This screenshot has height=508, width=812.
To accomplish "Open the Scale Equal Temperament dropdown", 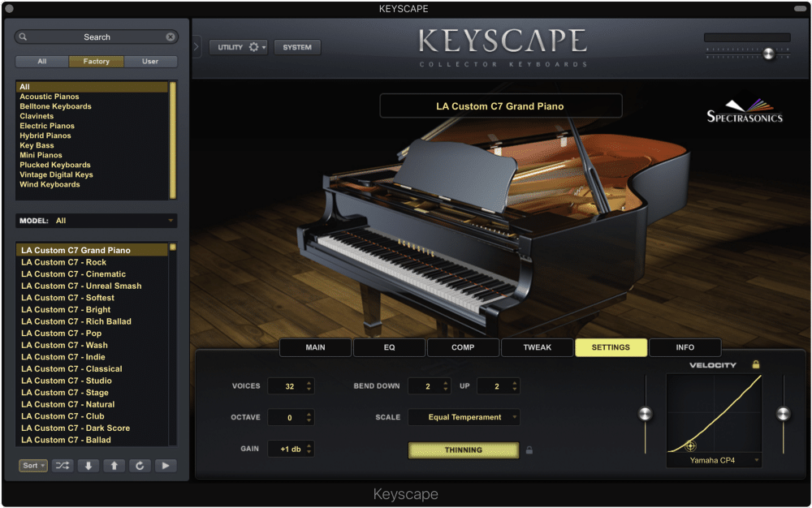I will (x=464, y=417).
